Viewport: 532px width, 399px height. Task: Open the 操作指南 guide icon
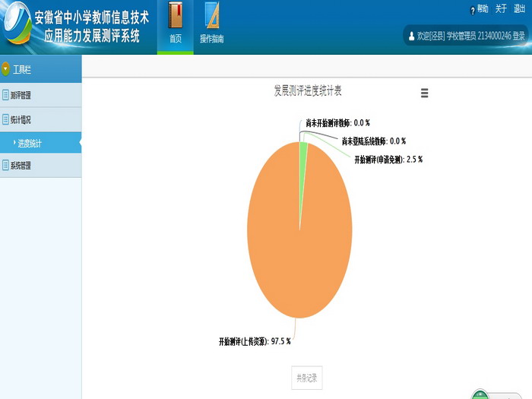click(212, 17)
